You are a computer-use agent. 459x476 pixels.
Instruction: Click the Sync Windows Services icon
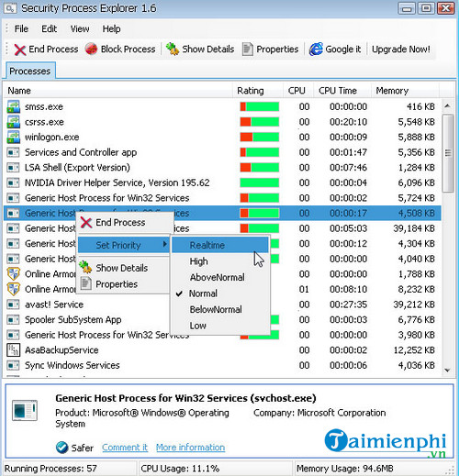(x=13, y=365)
